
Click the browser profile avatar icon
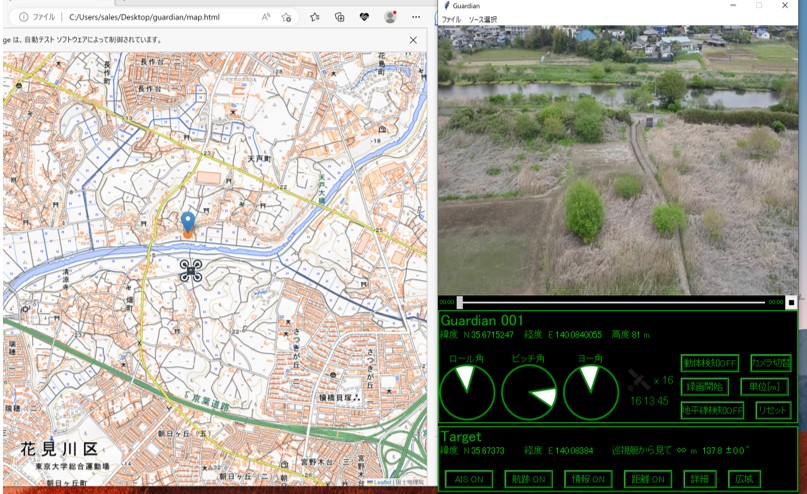tap(390, 17)
